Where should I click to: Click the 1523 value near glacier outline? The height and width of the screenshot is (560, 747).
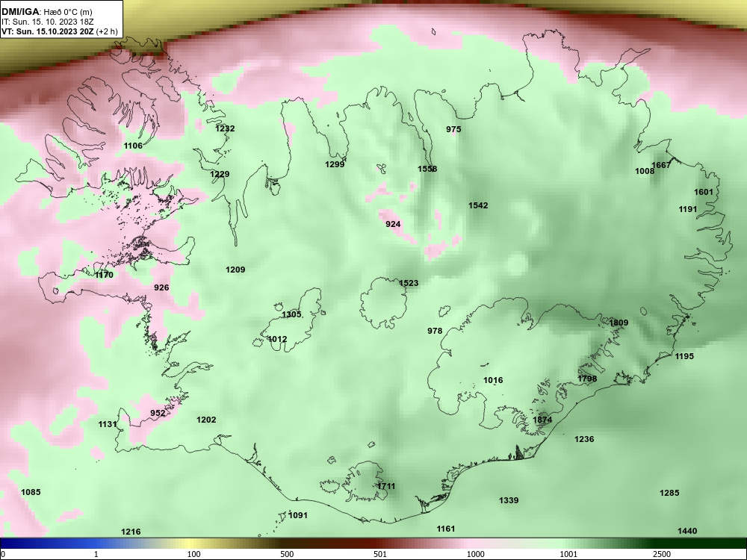pos(409,283)
